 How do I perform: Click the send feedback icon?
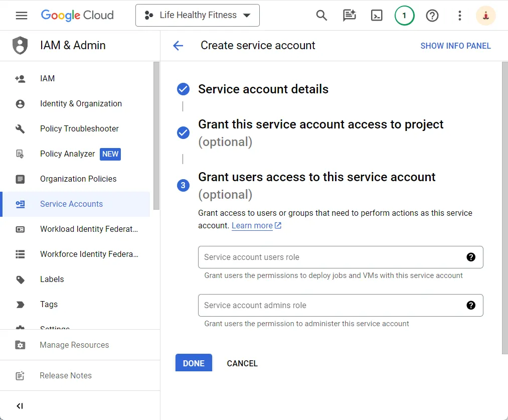click(x=349, y=15)
